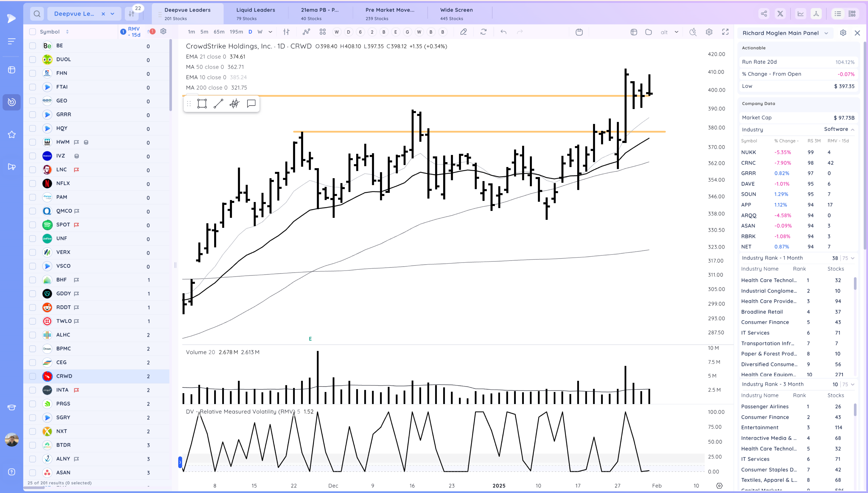
Task: Select the trend line drawing tool
Action: click(x=218, y=104)
